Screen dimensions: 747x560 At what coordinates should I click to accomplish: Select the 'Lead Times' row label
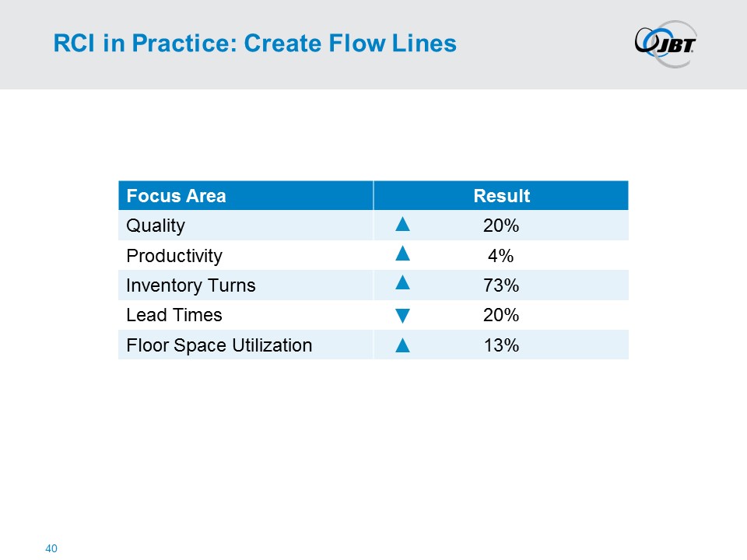point(174,315)
